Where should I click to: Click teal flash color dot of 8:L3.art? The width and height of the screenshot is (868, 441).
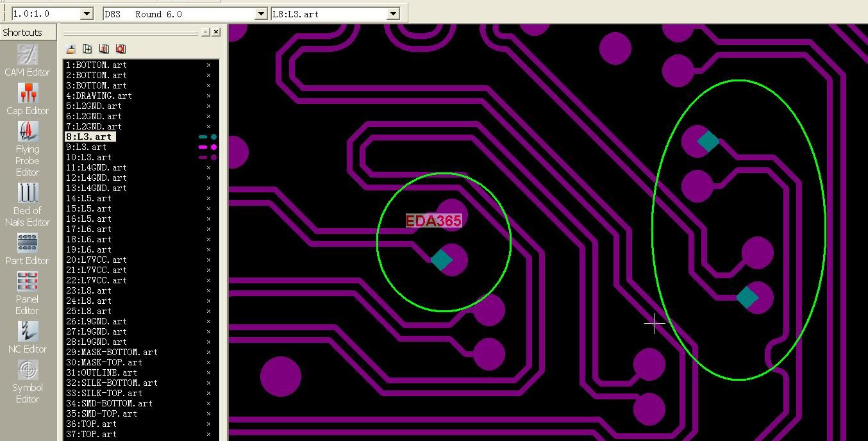213,137
